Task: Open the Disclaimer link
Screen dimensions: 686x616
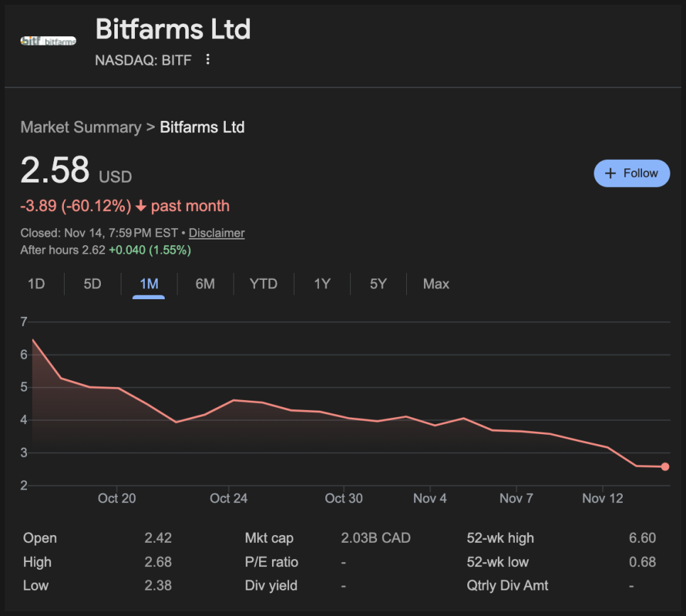Action: click(x=217, y=233)
